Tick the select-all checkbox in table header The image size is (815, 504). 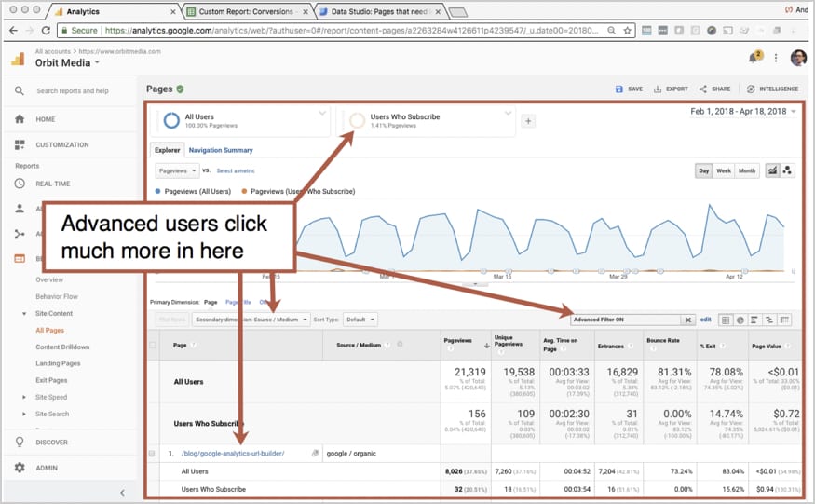(153, 345)
